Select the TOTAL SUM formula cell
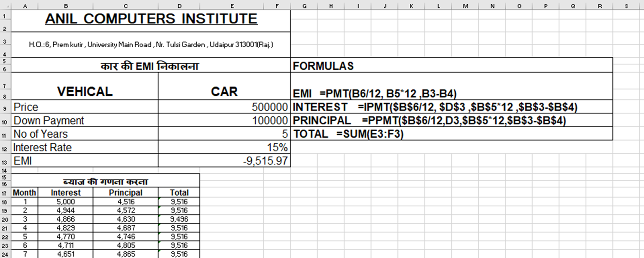Viewport: 644px width, 258px height. pos(348,134)
